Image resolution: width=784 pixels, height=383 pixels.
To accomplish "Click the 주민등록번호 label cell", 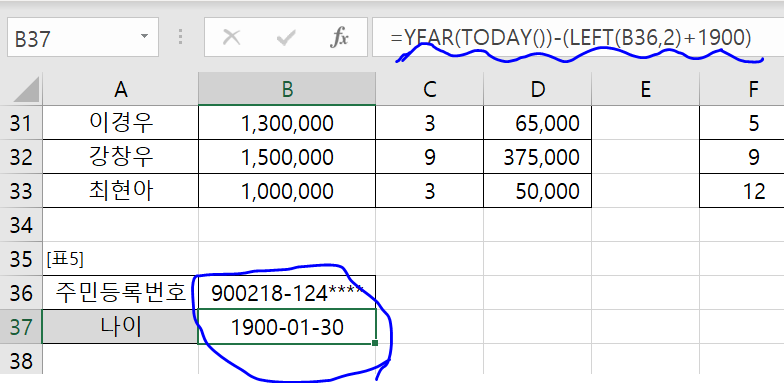I will (120, 292).
